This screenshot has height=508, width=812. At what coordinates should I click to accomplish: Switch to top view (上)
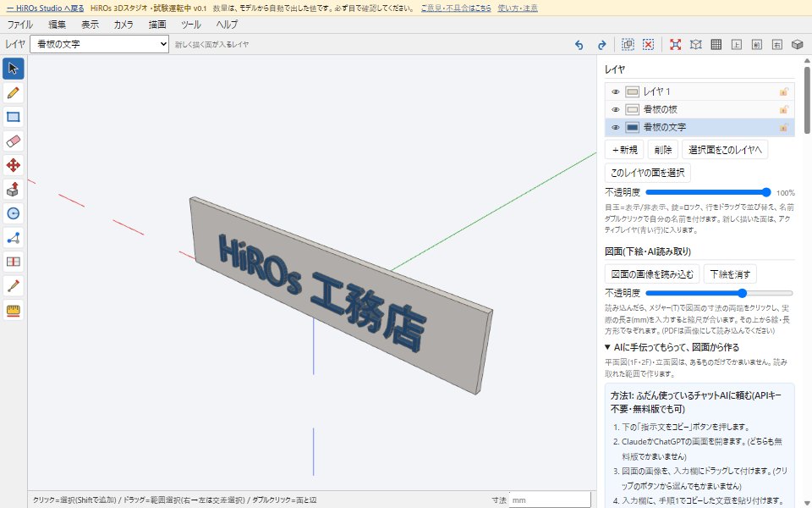(737, 45)
